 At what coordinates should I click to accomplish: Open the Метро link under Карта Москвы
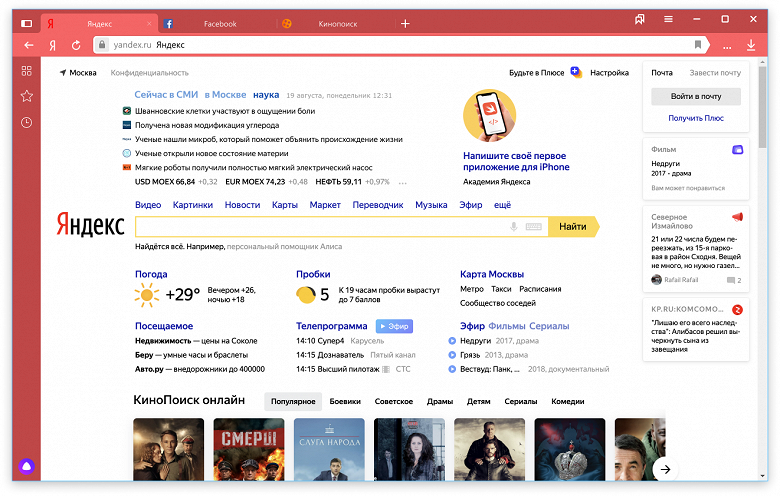472,289
